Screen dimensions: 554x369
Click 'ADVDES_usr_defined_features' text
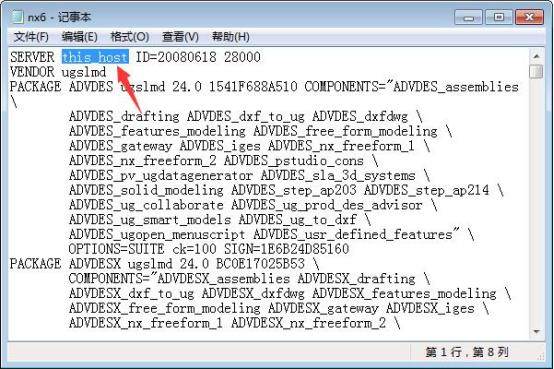coord(353,235)
